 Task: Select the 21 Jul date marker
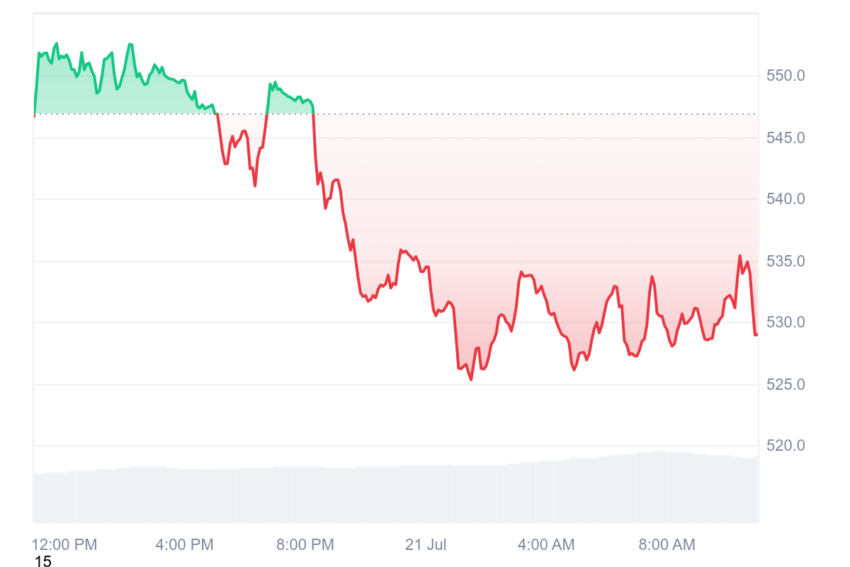[x=426, y=544]
